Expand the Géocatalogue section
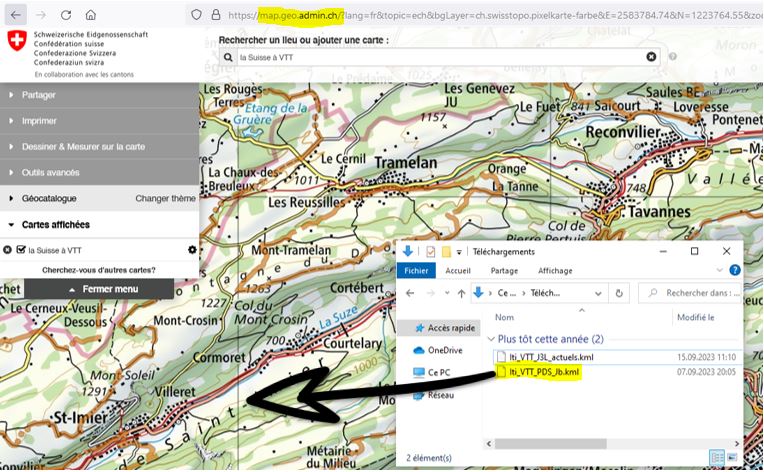This screenshot has height=472, width=764. coord(49,198)
